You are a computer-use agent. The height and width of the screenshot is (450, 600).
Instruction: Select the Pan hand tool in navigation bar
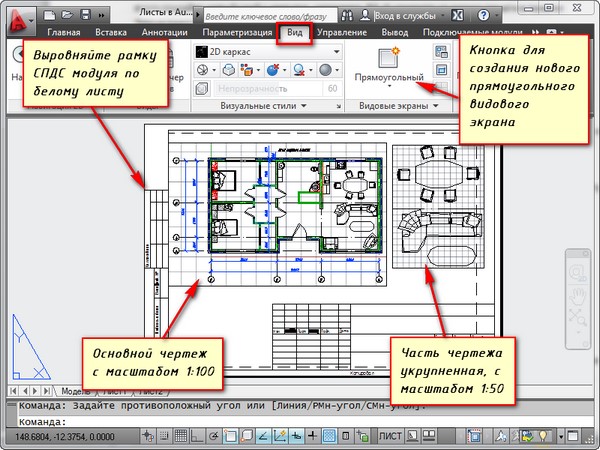tap(579, 295)
